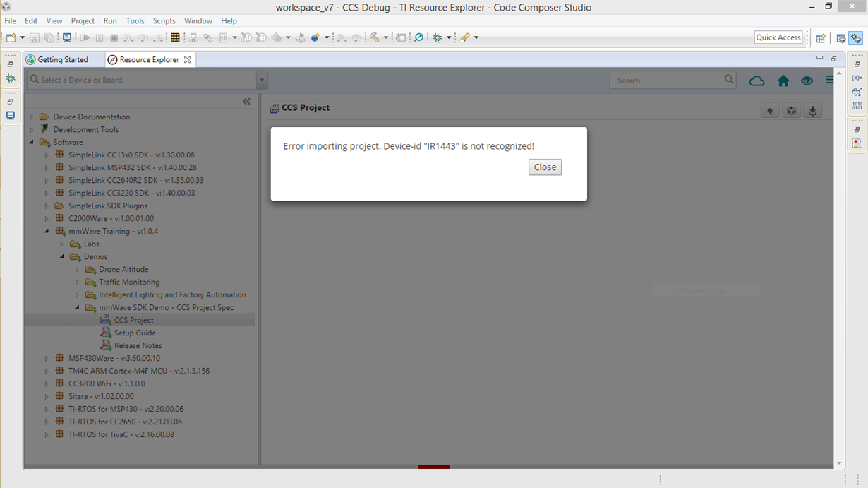Select MSP430Ware v:3.60.00.10 entry

pyautogui.click(x=114, y=359)
